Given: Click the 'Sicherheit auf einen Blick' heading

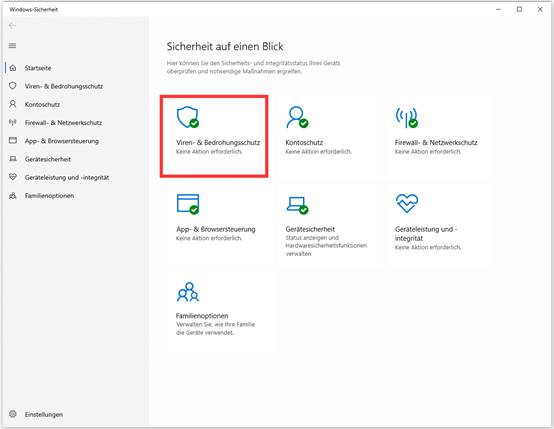Looking at the screenshot, I should click(225, 47).
